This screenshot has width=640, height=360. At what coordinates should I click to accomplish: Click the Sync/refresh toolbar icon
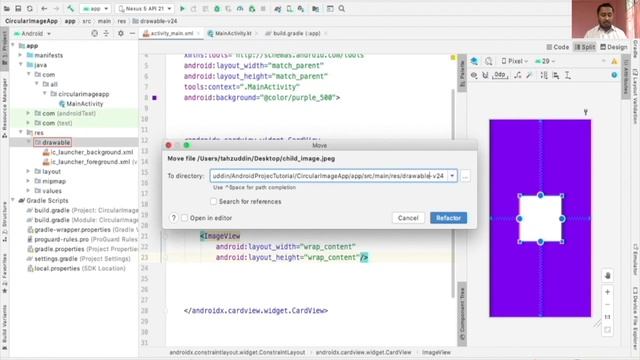point(30,9)
